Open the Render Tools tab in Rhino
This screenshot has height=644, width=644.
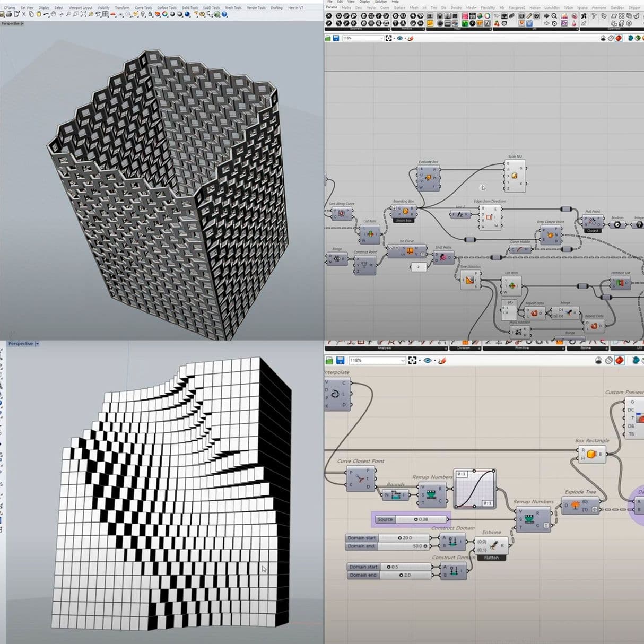(x=256, y=8)
